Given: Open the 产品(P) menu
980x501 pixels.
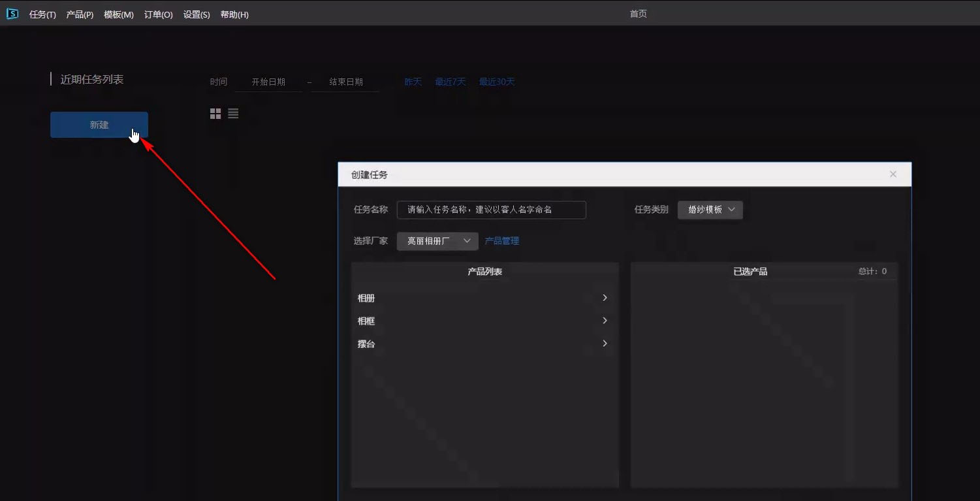Looking at the screenshot, I should 80,14.
